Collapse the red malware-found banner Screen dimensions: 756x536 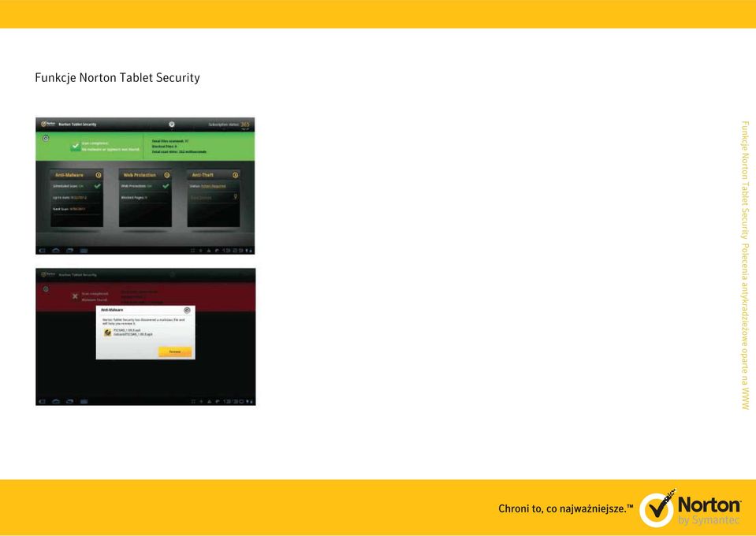(46, 289)
